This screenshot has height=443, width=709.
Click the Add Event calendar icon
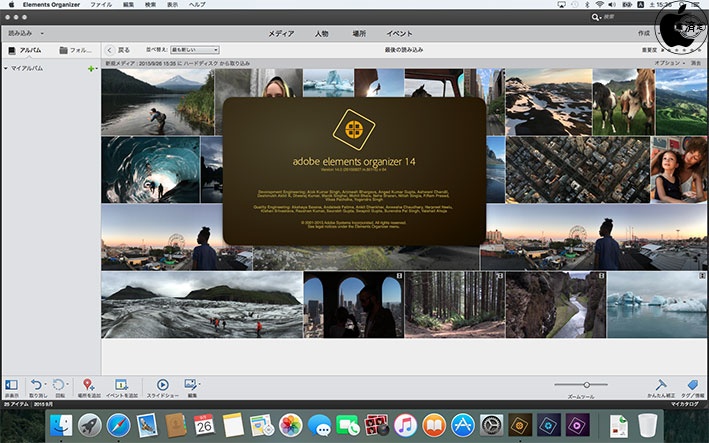click(120, 383)
